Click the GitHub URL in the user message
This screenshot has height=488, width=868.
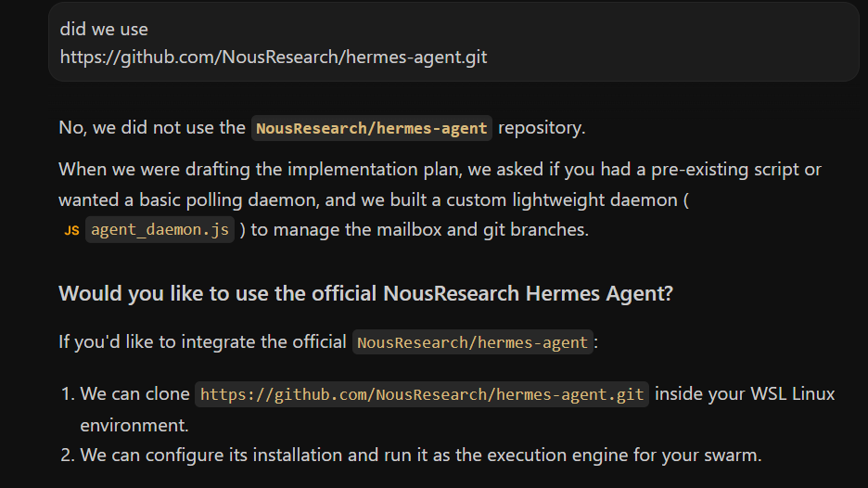274,57
